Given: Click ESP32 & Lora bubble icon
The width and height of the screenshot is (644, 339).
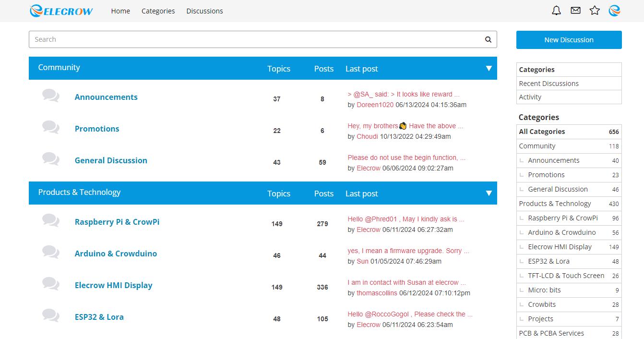Looking at the screenshot, I should (50, 315).
